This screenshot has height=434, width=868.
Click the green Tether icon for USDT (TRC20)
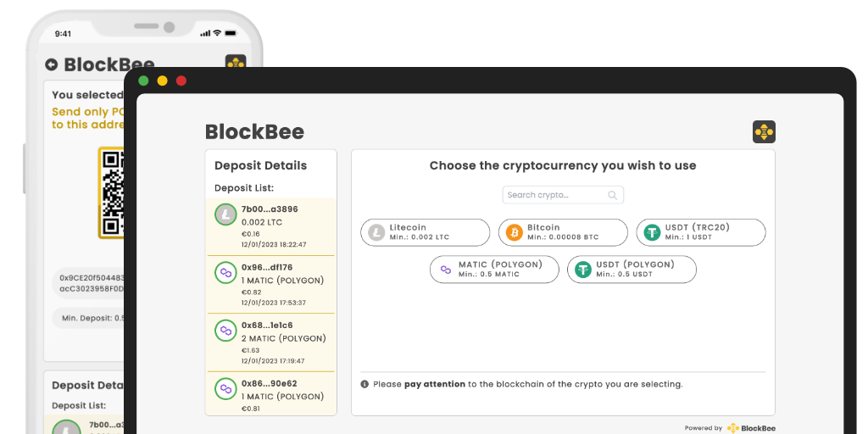click(x=652, y=232)
